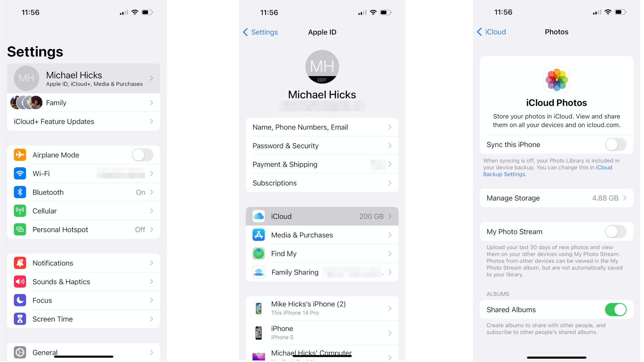Expand Name, Phone Numbers, Email section

tap(322, 127)
